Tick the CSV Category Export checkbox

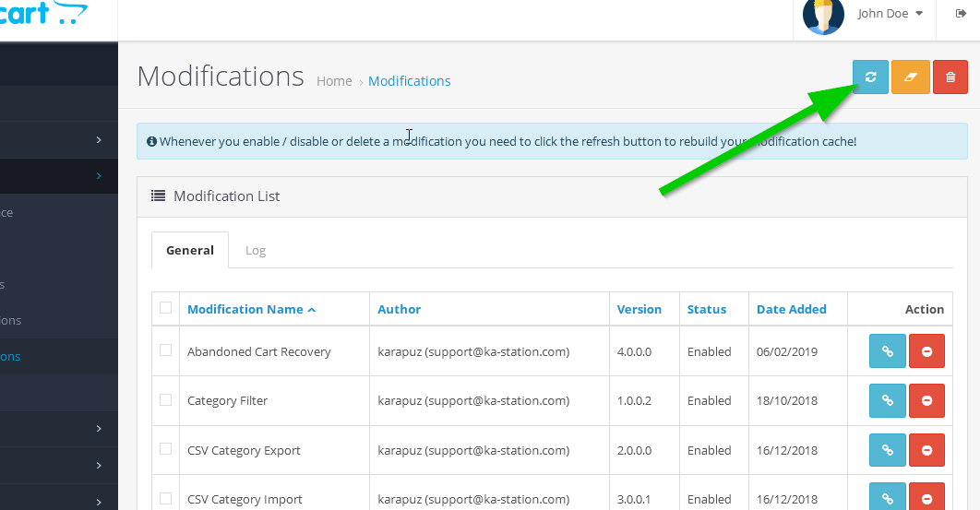pos(165,449)
